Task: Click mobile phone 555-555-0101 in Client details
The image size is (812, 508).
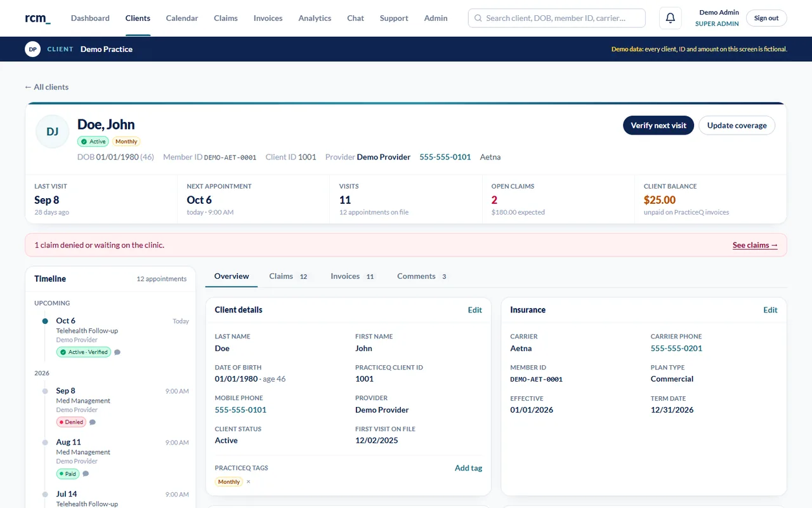Action: (x=240, y=410)
